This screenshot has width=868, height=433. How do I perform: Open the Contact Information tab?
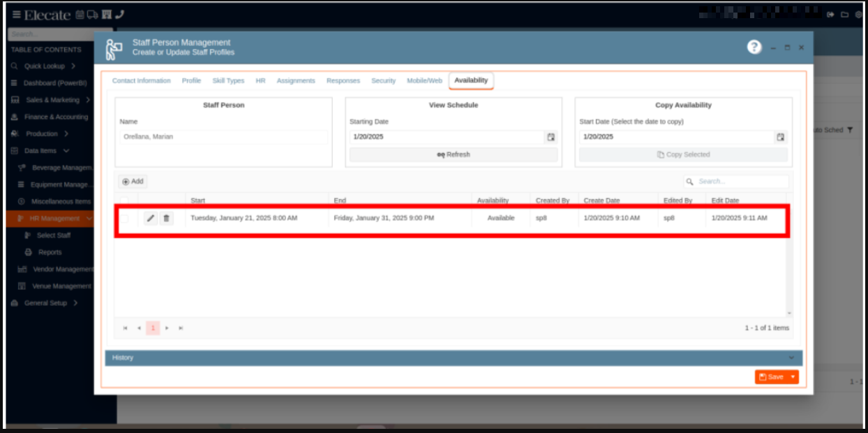(x=141, y=81)
